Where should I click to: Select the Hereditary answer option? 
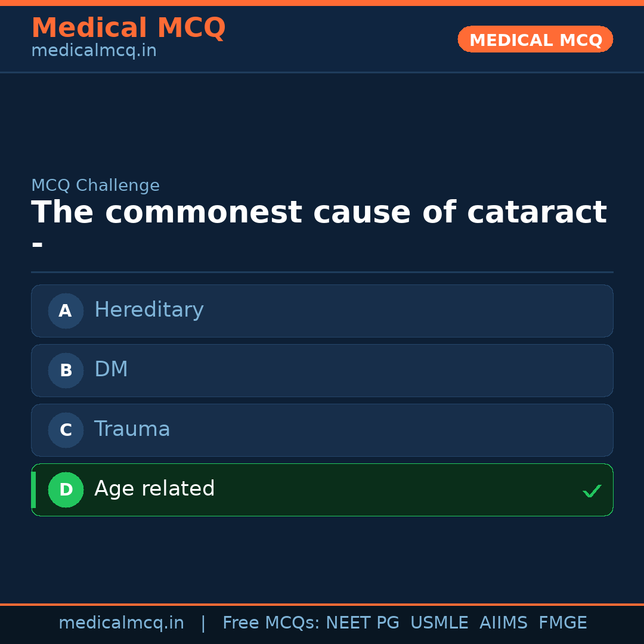tap(322, 311)
